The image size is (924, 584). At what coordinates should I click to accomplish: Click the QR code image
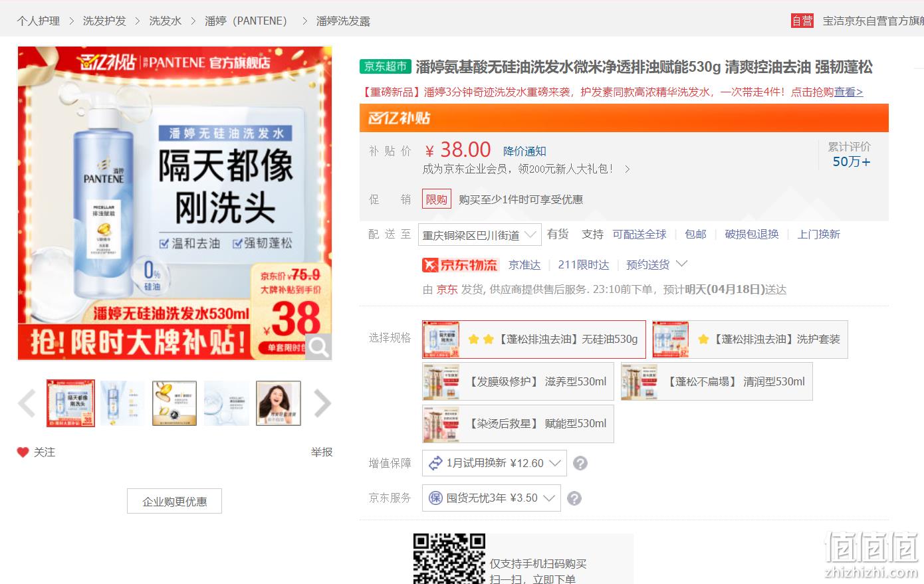(449, 558)
